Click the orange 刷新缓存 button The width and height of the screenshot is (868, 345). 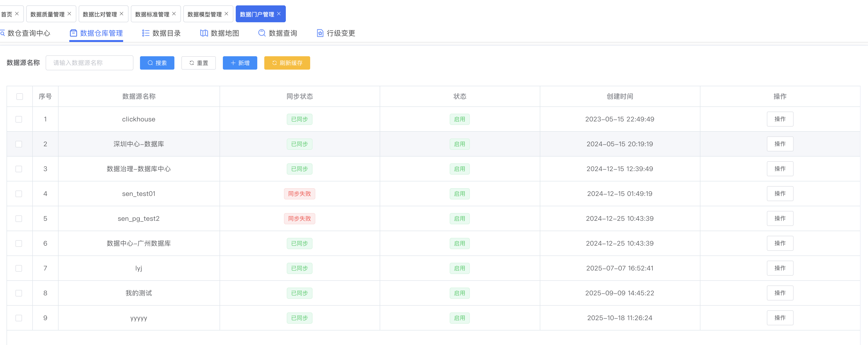[x=287, y=63]
